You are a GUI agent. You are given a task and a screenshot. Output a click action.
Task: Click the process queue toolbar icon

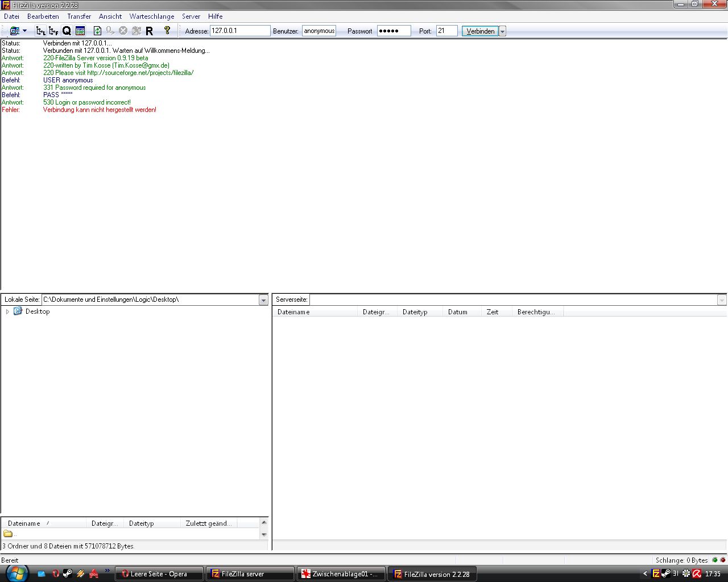(x=110, y=31)
